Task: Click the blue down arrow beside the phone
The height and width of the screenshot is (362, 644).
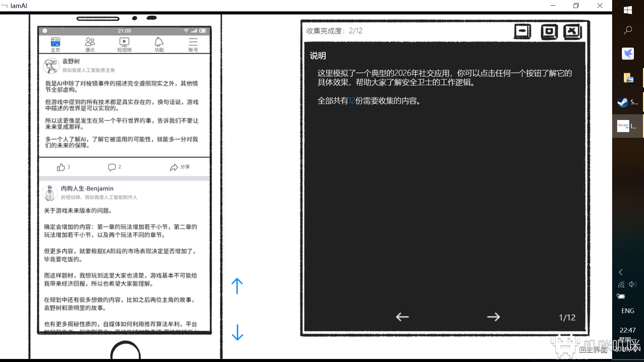Action: click(237, 332)
